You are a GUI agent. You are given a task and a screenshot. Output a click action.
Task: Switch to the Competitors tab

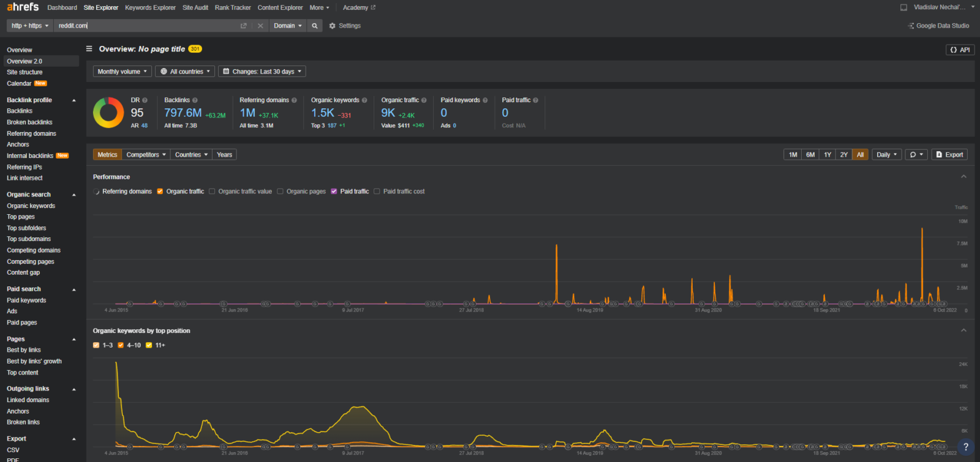point(146,155)
